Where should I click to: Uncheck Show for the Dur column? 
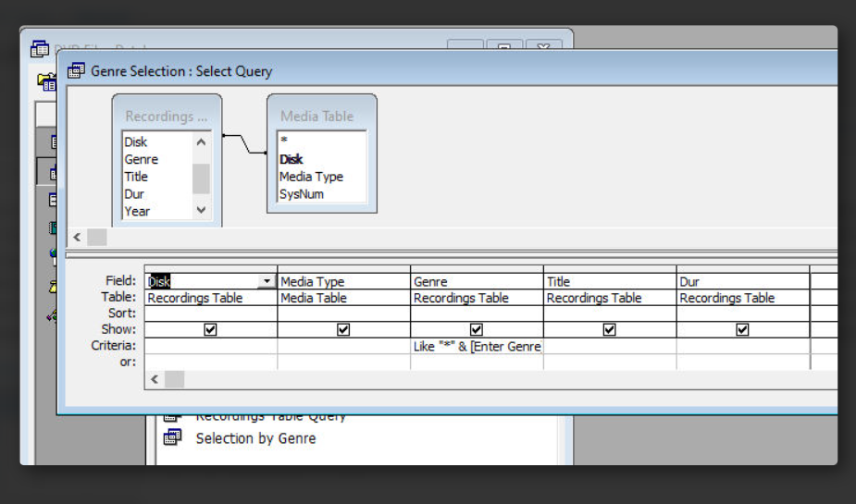(742, 329)
